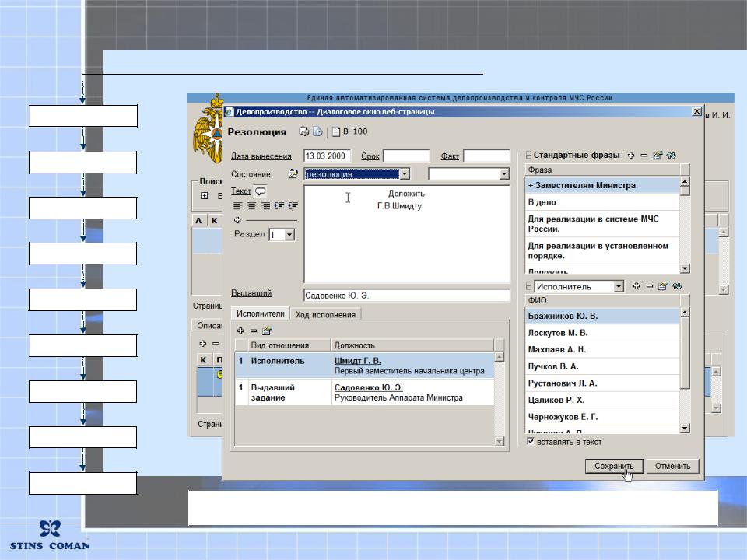Click the Срок input field
The image size is (747, 560).
pyautogui.click(x=406, y=156)
